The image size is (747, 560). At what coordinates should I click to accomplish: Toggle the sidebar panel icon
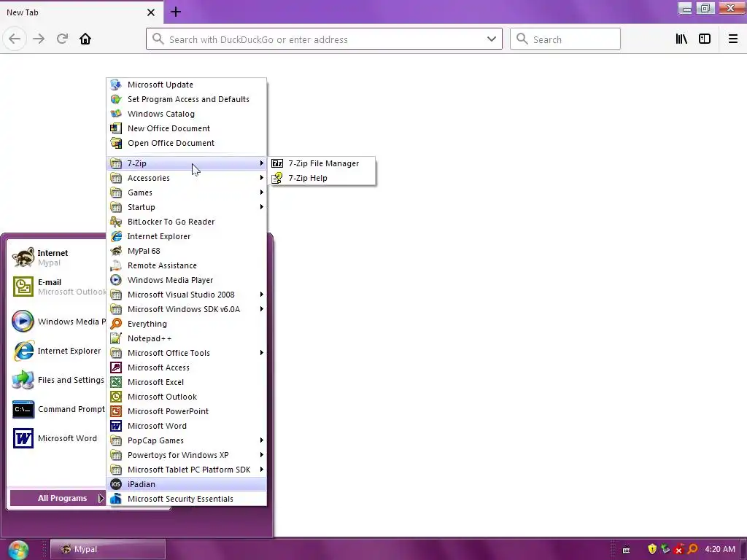(x=705, y=39)
